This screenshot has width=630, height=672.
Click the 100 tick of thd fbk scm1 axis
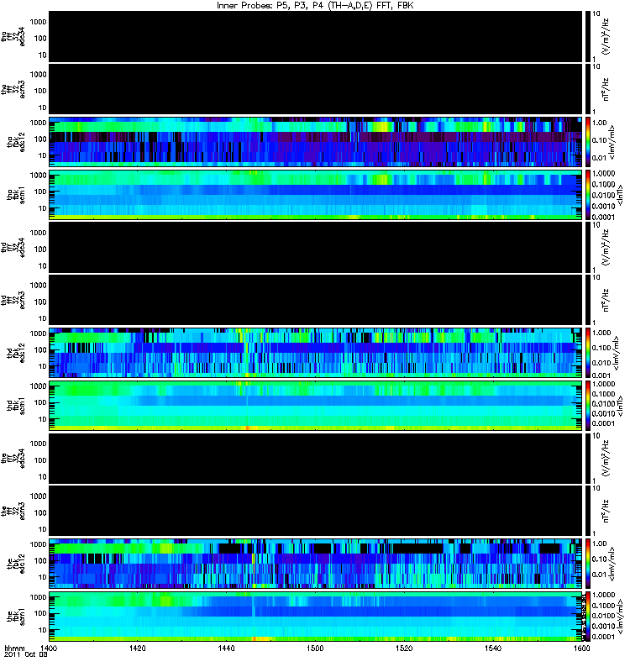tap(39, 403)
